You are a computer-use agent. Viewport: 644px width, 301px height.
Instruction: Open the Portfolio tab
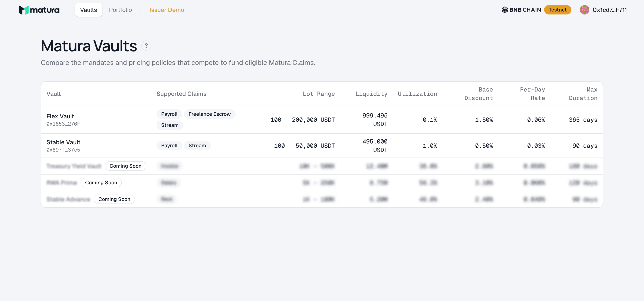(120, 10)
